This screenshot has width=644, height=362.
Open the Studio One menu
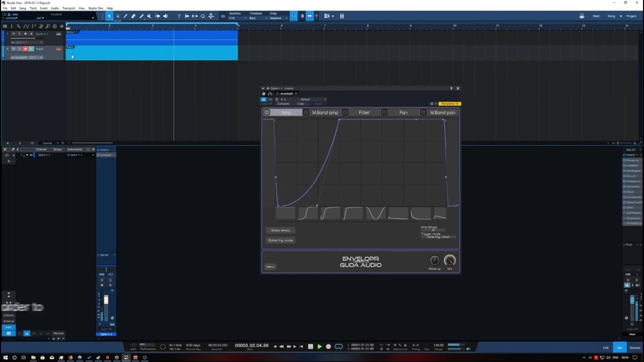[x=96, y=9]
